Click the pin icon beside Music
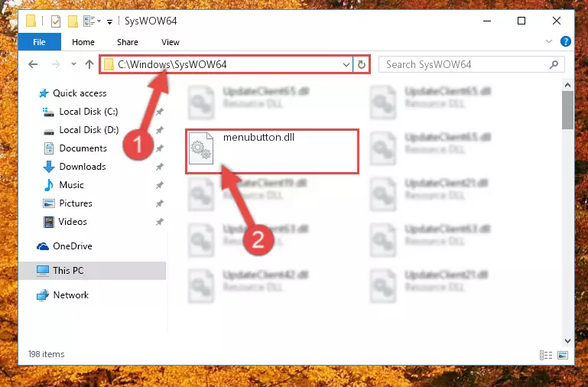The height and width of the screenshot is (387, 588). click(x=160, y=185)
